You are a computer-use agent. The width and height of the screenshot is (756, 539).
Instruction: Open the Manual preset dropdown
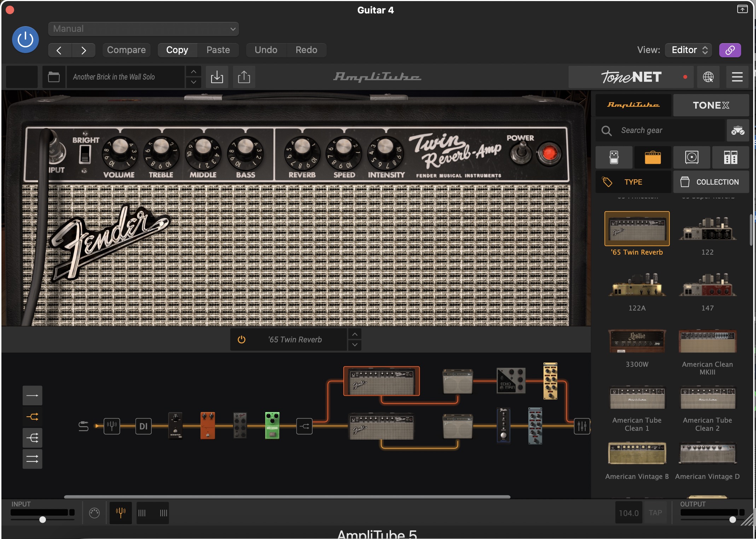click(143, 29)
